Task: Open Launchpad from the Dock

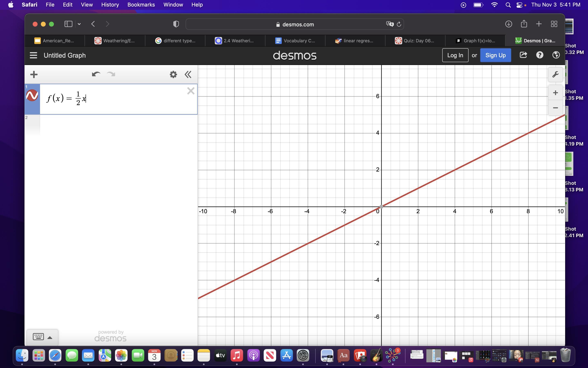Action: click(39, 356)
